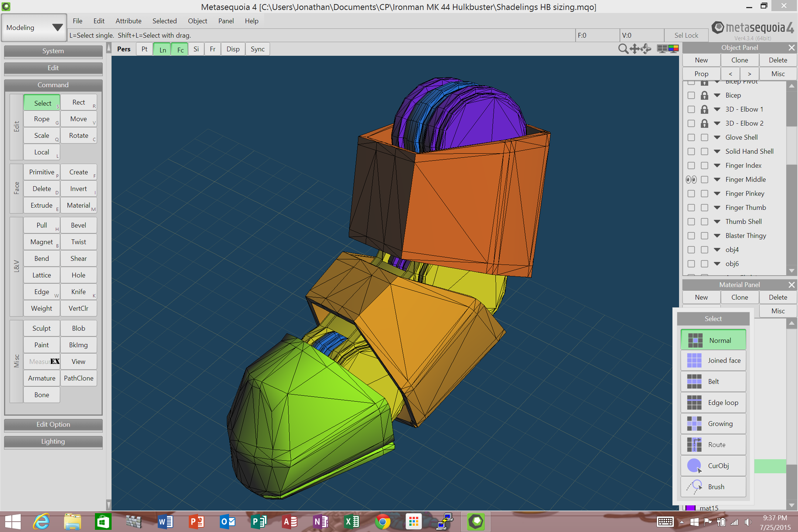Toggle lock checkbox for obj4
The width and height of the screenshot is (798, 532).
click(705, 250)
